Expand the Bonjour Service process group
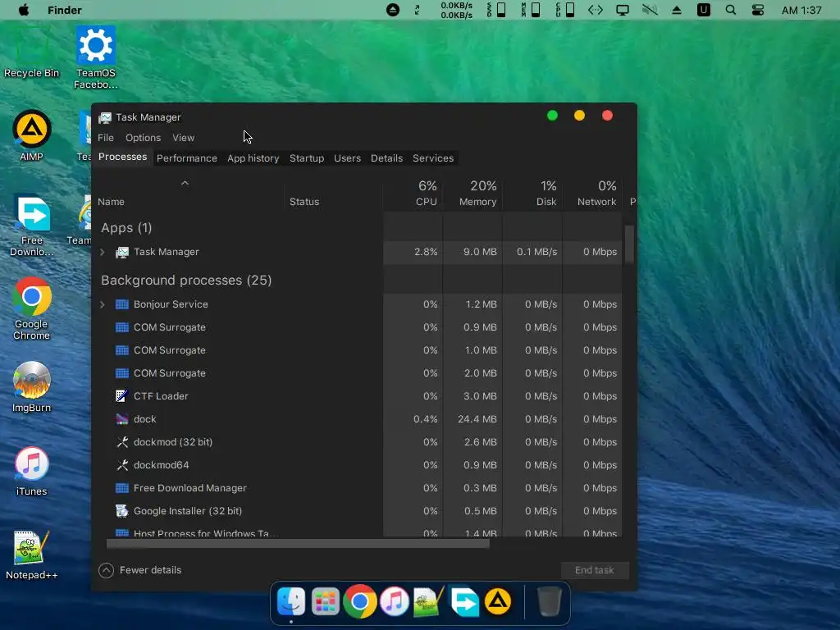840x630 pixels. (103, 304)
